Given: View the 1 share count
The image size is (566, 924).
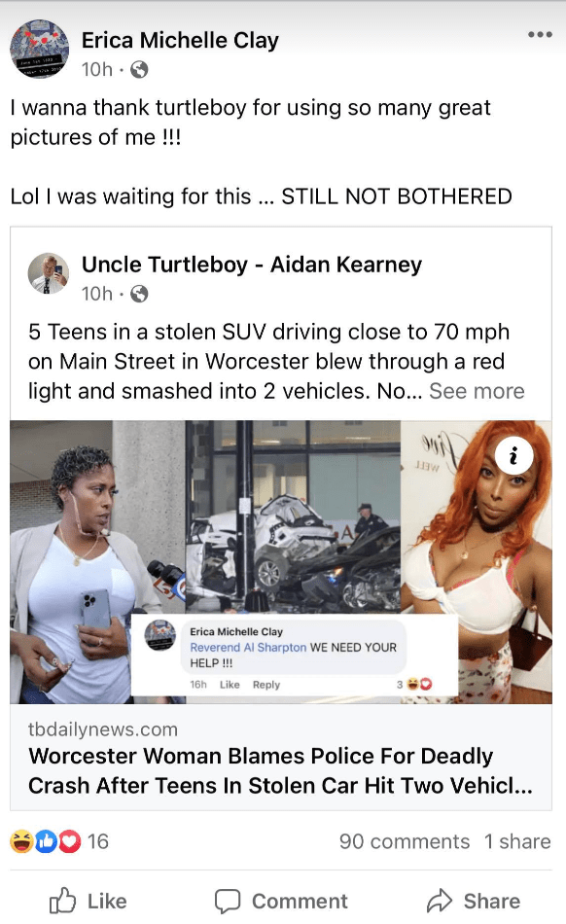Looking at the screenshot, I should click(x=517, y=841).
